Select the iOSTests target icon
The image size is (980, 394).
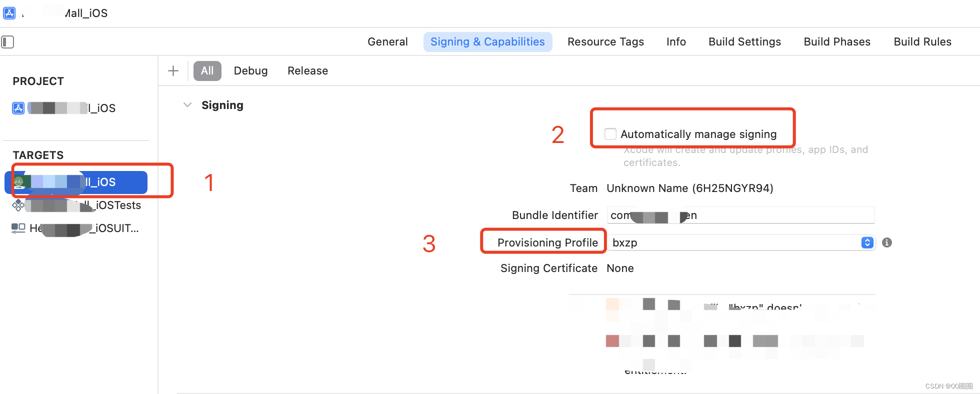click(18, 205)
